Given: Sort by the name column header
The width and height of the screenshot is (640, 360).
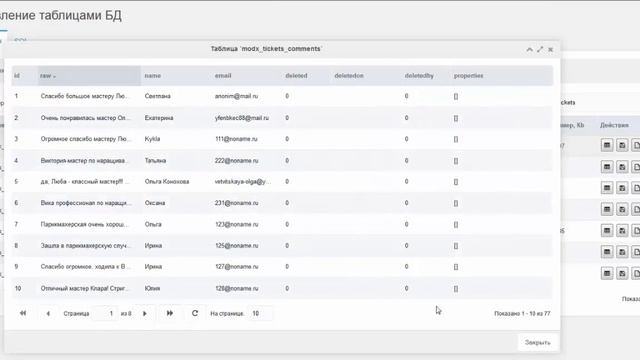Looking at the screenshot, I should [176, 76].
